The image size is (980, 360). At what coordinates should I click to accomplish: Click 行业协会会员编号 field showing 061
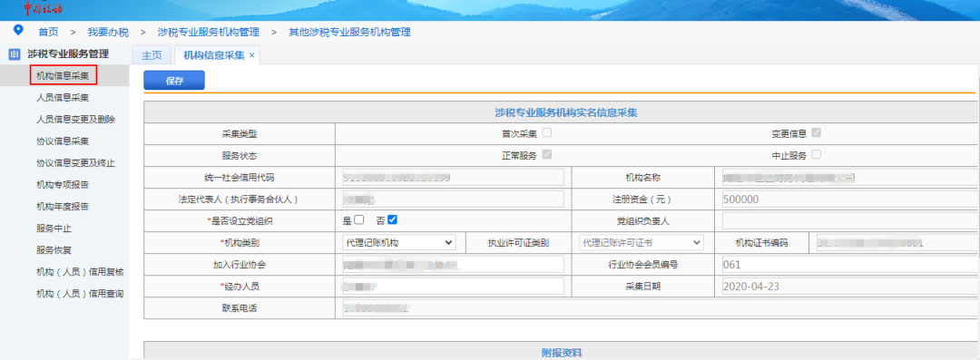click(x=850, y=265)
